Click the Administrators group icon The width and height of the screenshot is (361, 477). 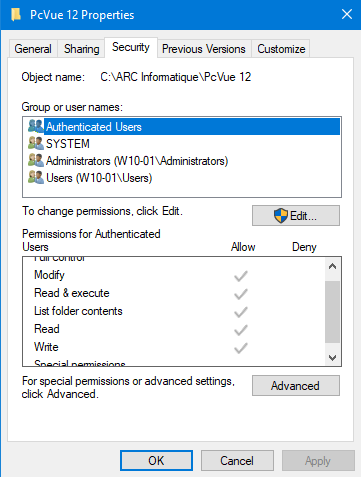click(36, 160)
